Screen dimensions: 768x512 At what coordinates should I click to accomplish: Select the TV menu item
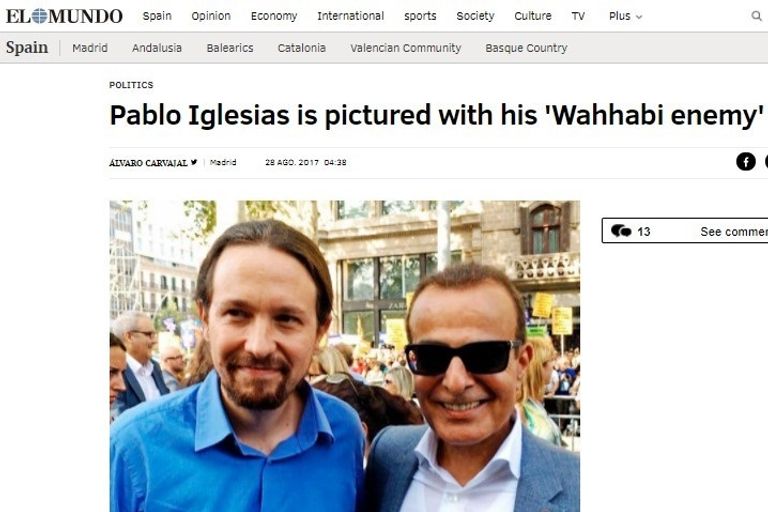coord(578,16)
